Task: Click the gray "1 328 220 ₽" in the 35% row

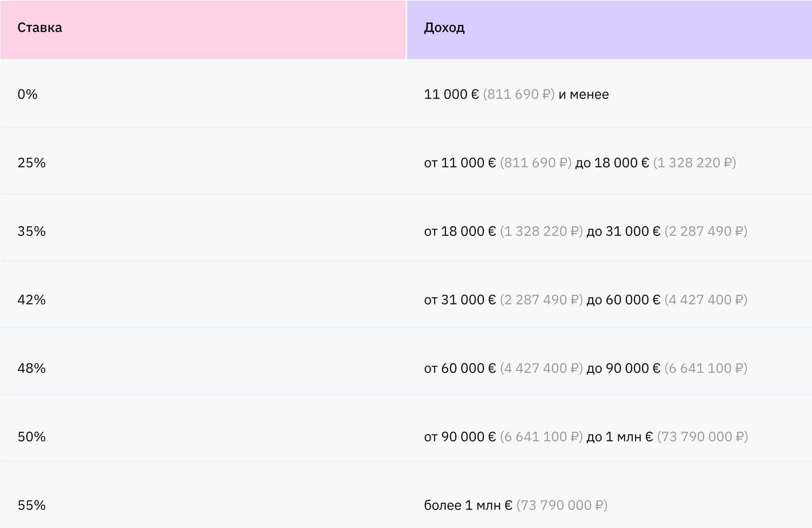Action: [x=541, y=232]
